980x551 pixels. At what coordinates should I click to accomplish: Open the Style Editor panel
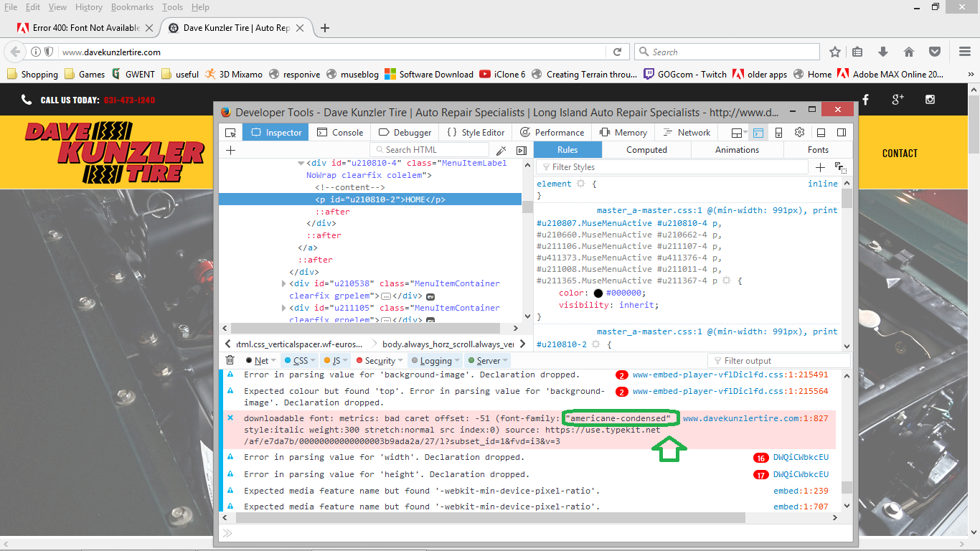pyautogui.click(x=476, y=133)
